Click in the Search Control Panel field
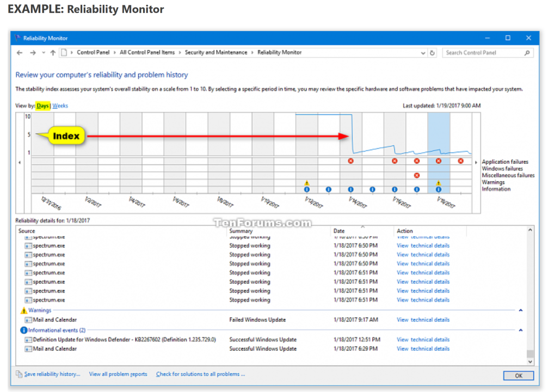The height and width of the screenshot is (392, 548). pos(483,53)
